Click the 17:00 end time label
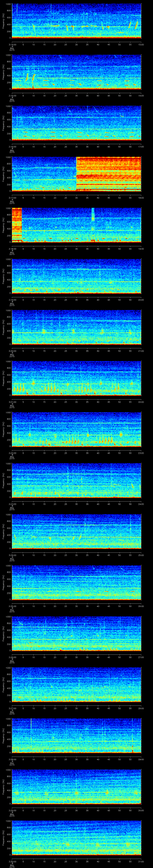This screenshot has width=153, height=868. (x=141, y=147)
